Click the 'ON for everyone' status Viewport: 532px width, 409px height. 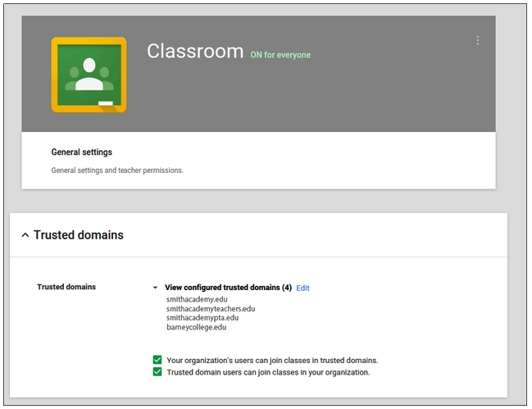280,55
